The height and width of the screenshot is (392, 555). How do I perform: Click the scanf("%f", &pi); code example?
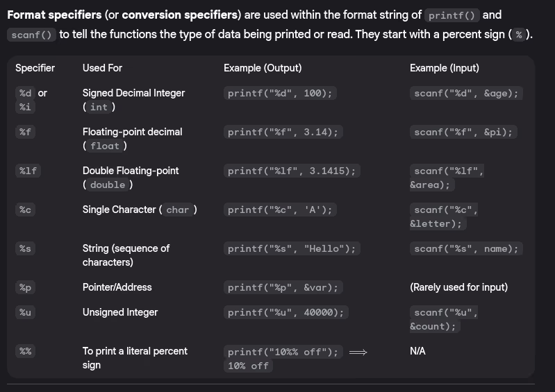[466, 132]
